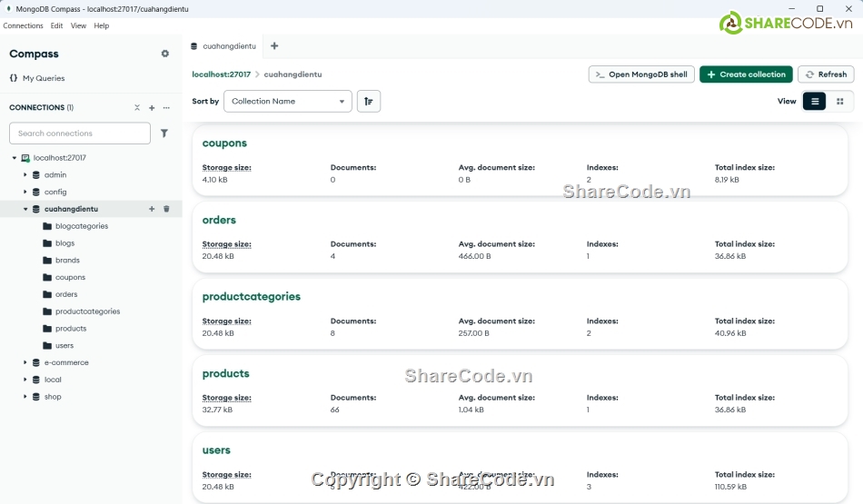The height and width of the screenshot is (504, 863).
Task: Drop cuahangdientu database with trash icon
Action: point(166,209)
